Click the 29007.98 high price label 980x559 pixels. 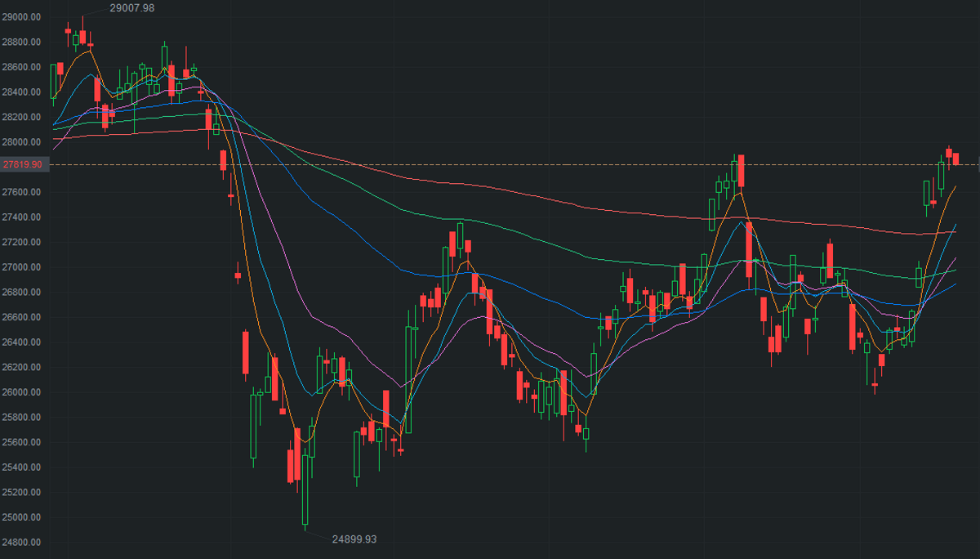coord(131,7)
